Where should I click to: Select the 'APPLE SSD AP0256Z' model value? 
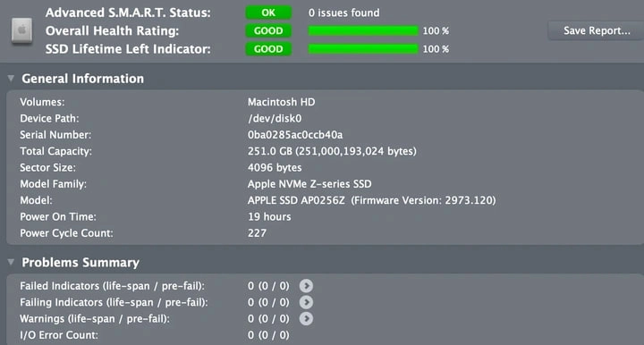click(296, 200)
